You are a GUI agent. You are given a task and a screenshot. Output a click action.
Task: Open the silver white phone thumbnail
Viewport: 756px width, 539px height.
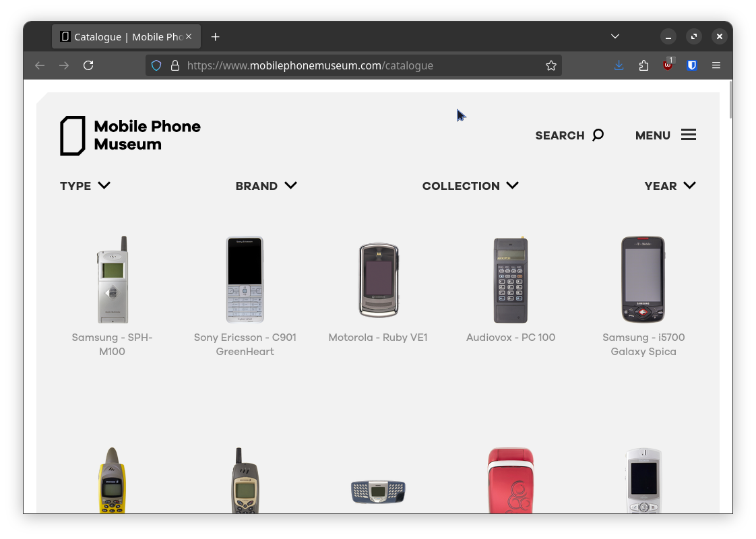[x=643, y=480]
